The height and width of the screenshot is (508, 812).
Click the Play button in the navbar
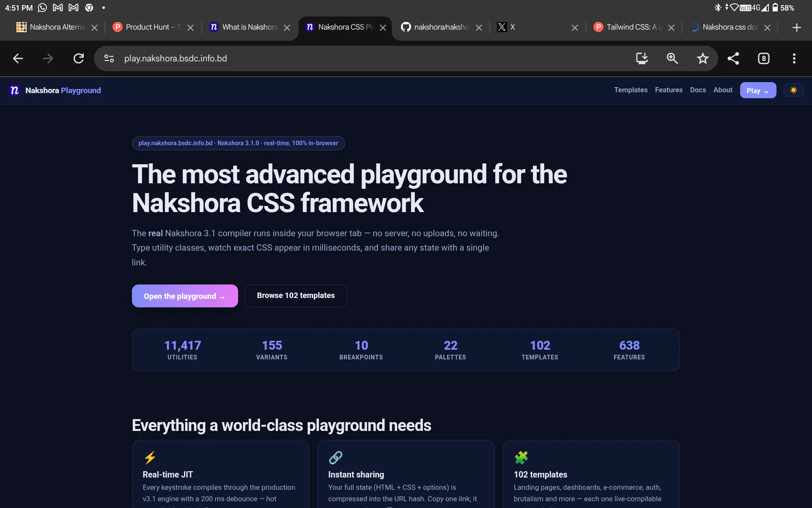coord(758,90)
